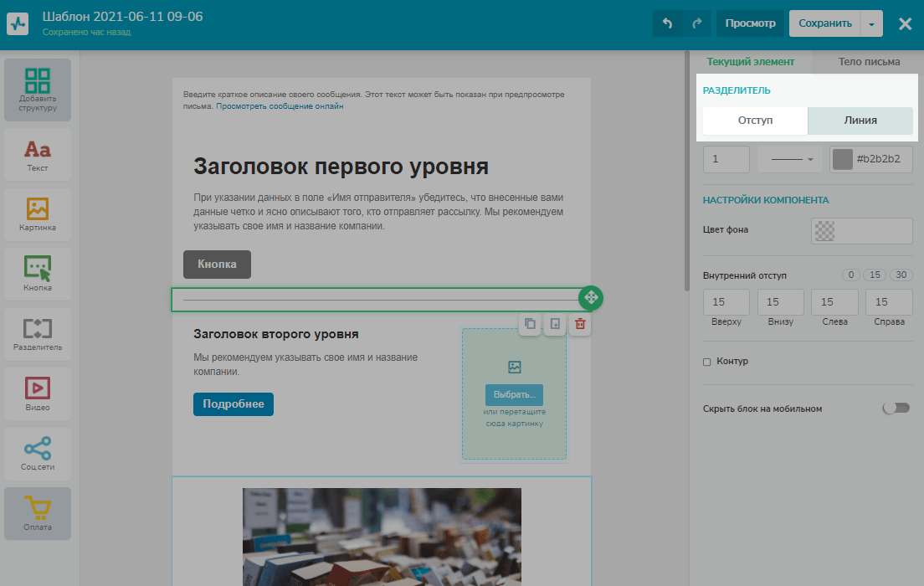Select the Button (Кнопка) block tool

click(x=37, y=274)
